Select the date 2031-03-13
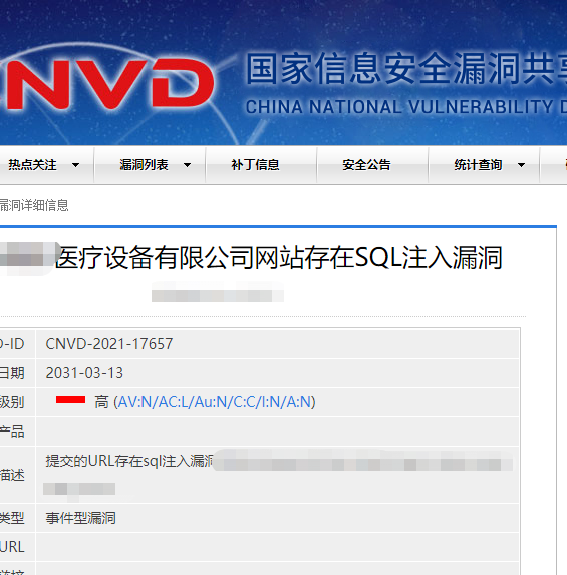Image resolution: width=567 pixels, height=575 pixels. point(84,373)
